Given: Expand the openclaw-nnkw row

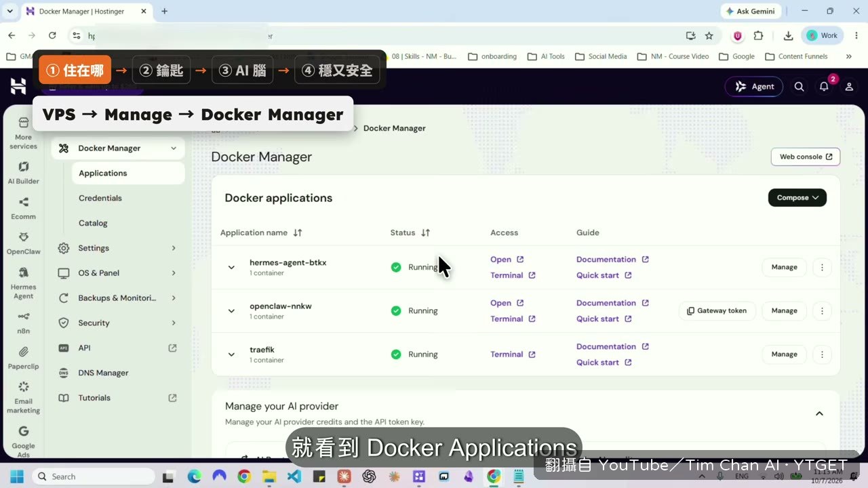Looking at the screenshot, I should pos(231,310).
